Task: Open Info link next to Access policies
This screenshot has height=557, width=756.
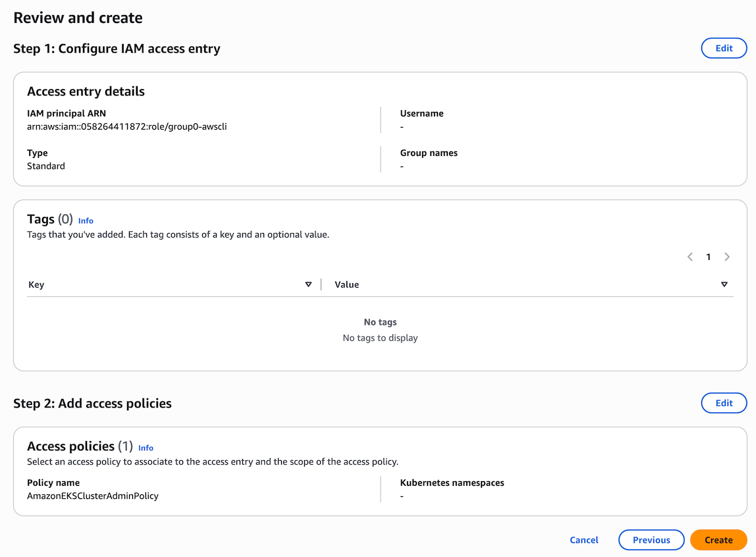Action: point(146,448)
